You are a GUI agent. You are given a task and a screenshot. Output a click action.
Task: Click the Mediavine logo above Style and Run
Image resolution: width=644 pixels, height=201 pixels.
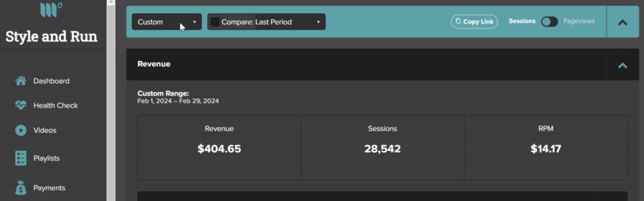click(x=51, y=9)
